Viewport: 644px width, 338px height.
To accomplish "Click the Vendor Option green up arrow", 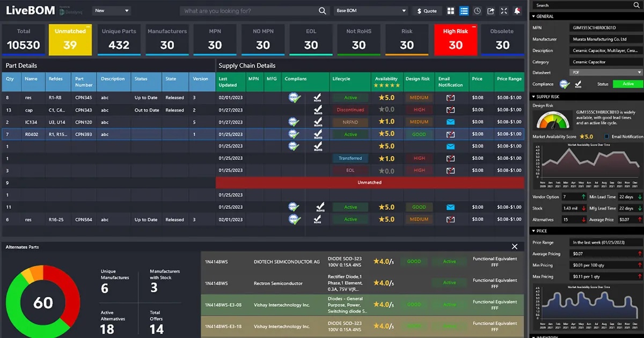I will pos(583,197).
